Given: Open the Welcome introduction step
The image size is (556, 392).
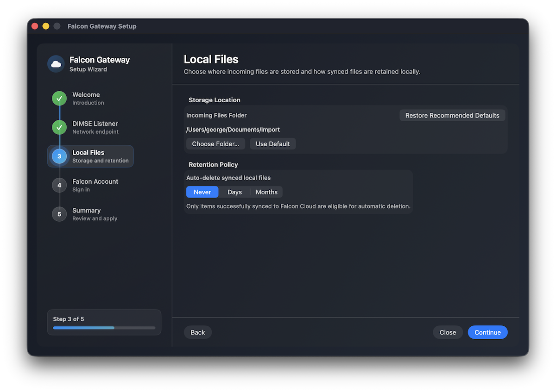Looking at the screenshot, I should click(x=86, y=98).
